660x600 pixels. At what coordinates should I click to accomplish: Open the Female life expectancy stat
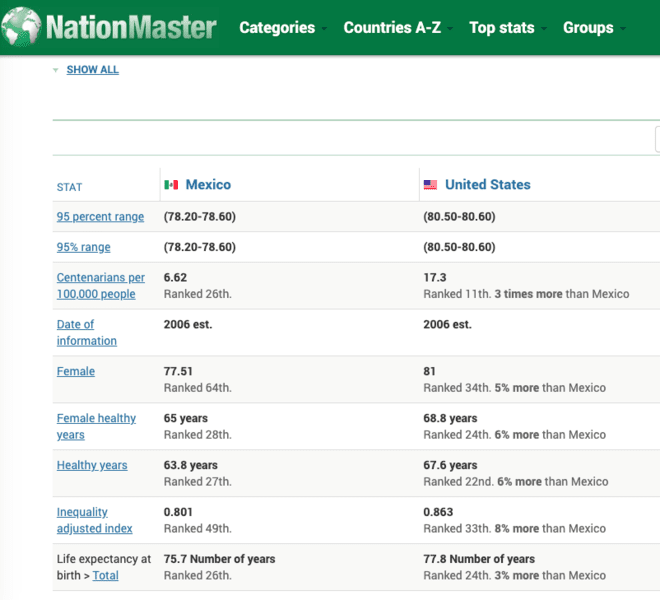click(x=76, y=371)
